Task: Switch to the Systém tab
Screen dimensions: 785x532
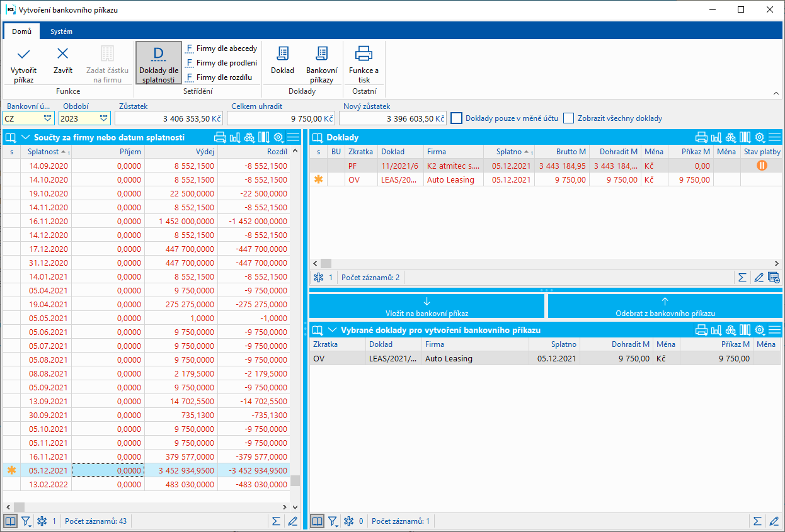Action: [61, 31]
